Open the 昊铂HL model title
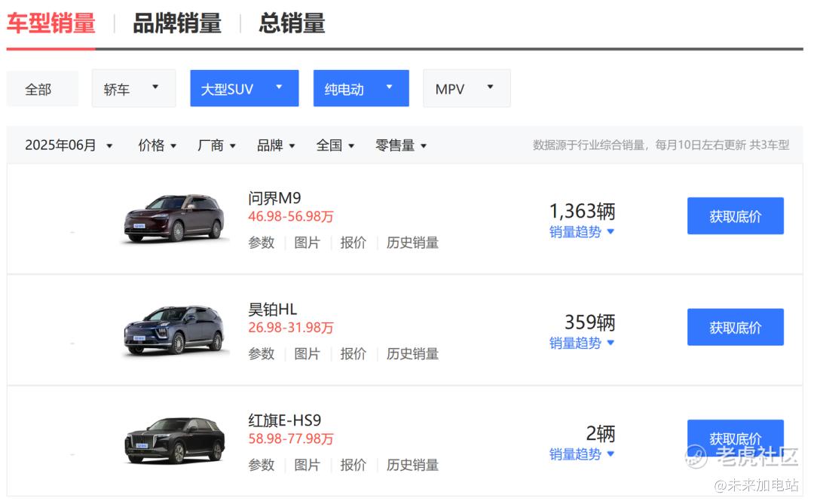 pyautogui.click(x=273, y=310)
